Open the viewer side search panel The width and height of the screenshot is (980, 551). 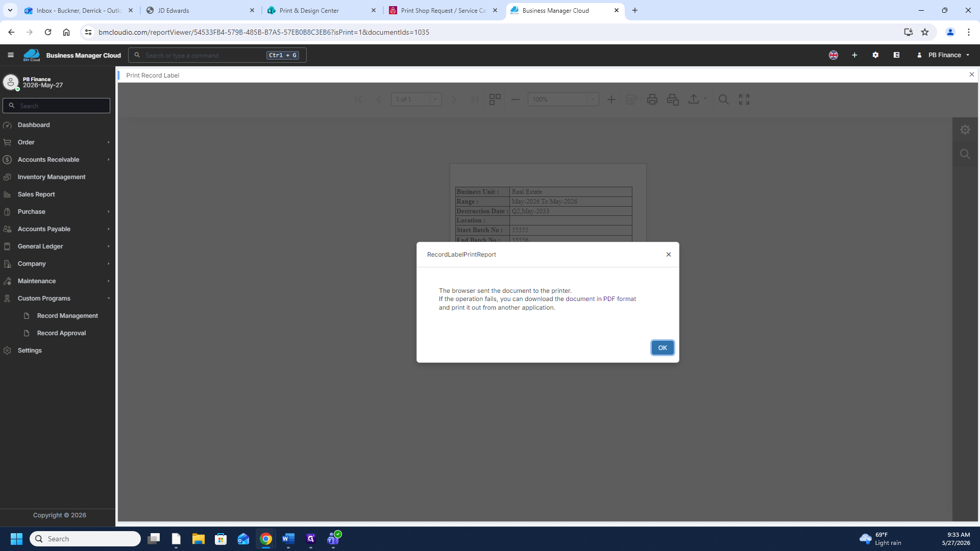965,154
